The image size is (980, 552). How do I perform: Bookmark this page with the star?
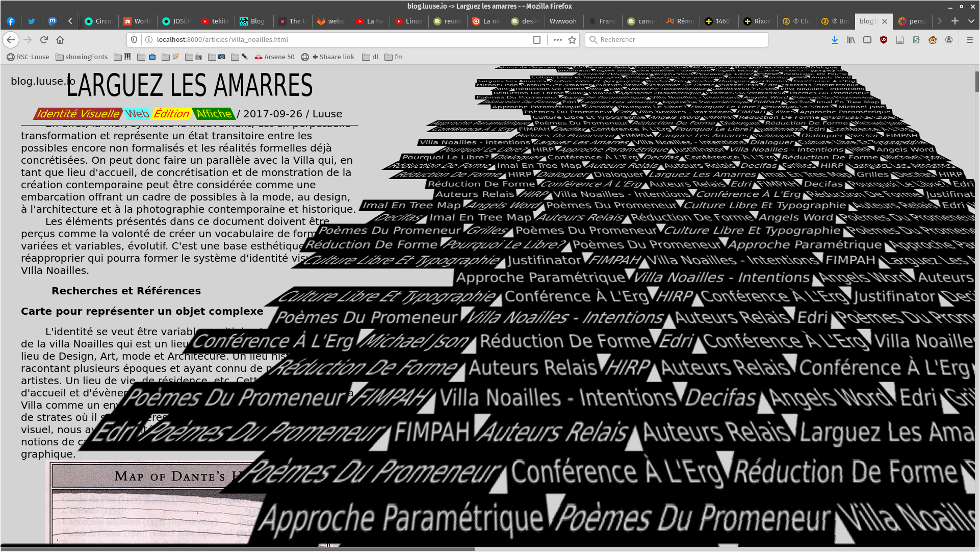pos(572,40)
